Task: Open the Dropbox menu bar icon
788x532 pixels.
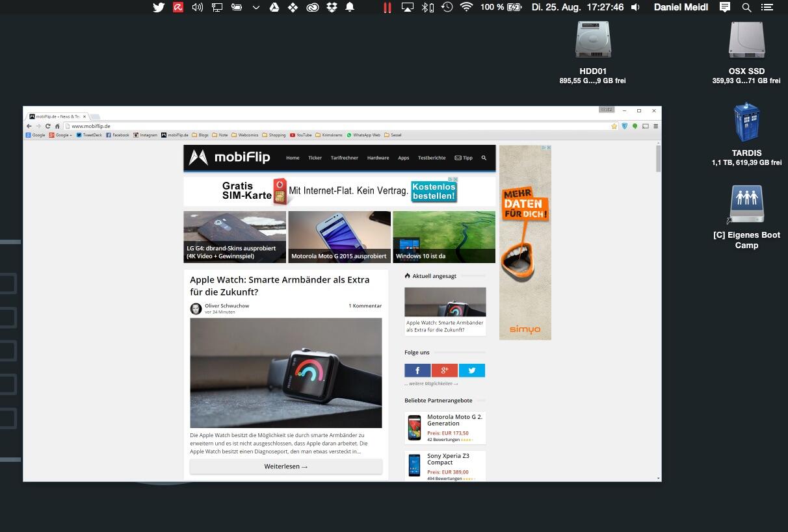Action: [332, 7]
